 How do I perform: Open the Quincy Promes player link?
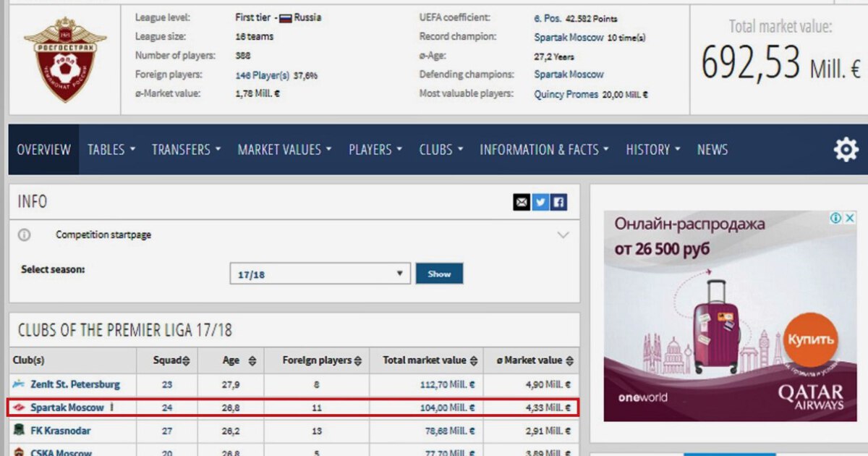pyautogui.click(x=566, y=94)
